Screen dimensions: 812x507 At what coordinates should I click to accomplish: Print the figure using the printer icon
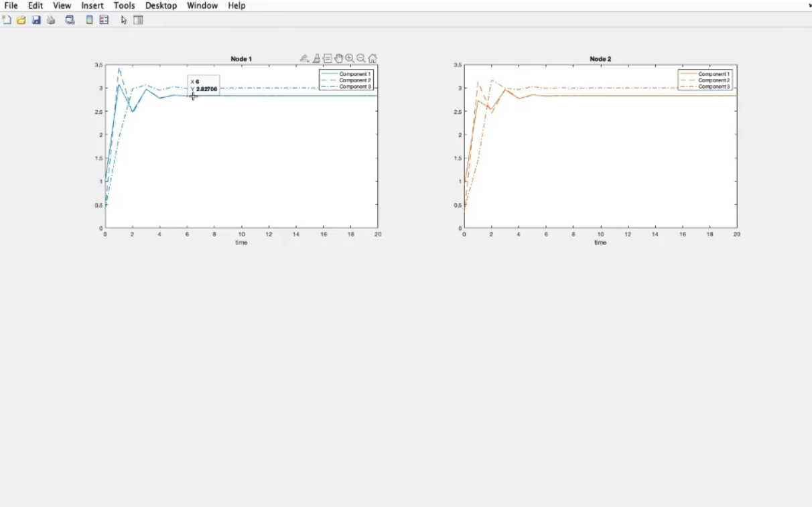pyautogui.click(x=51, y=20)
